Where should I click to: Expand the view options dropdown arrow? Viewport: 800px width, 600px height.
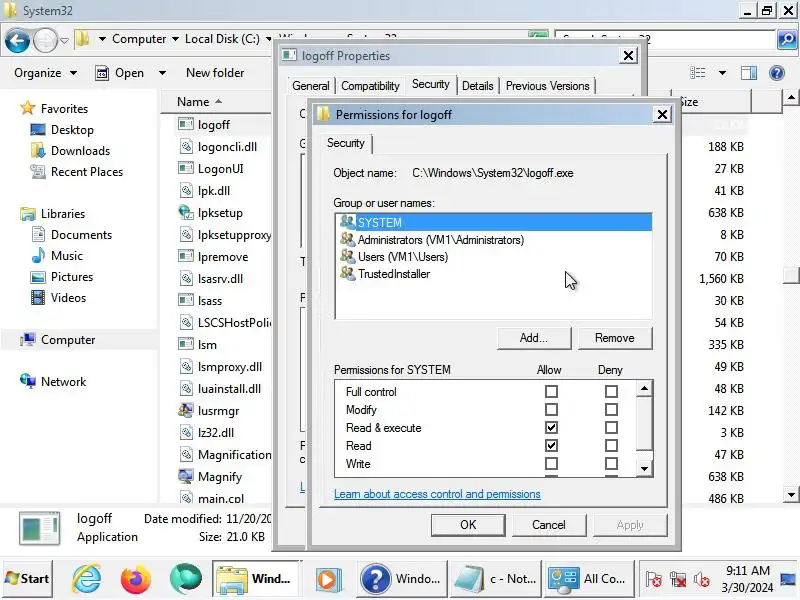[722, 73]
